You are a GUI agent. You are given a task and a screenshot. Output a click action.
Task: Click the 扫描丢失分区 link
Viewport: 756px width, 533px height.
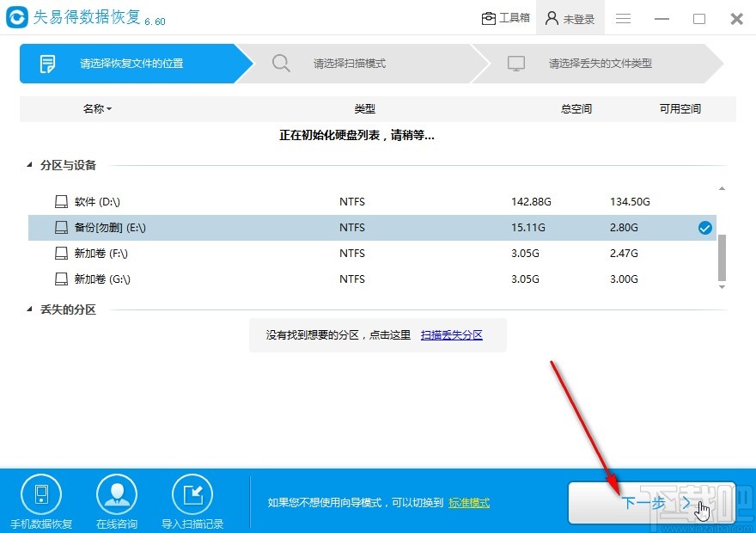[451, 335]
